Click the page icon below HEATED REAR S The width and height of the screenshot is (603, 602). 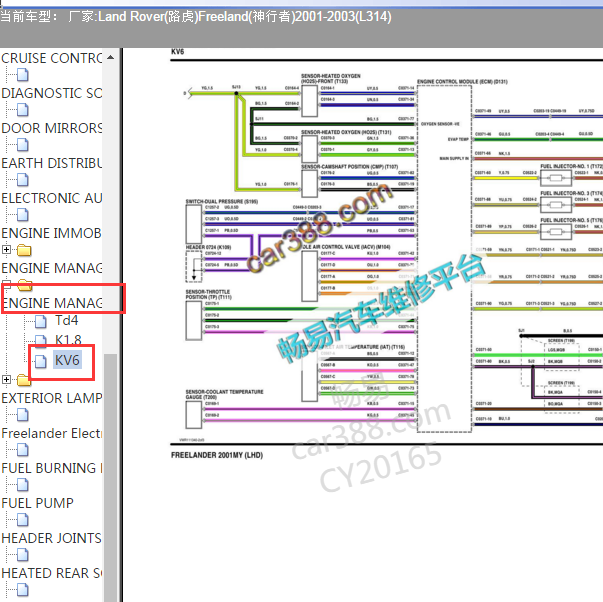(23, 590)
